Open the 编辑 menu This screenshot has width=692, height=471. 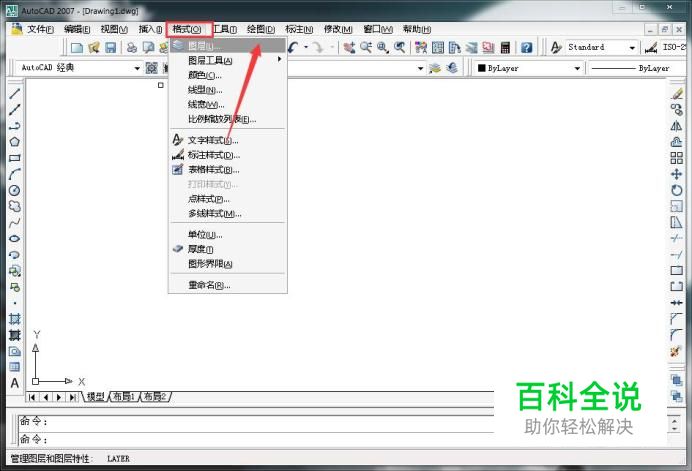[x=77, y=29]
